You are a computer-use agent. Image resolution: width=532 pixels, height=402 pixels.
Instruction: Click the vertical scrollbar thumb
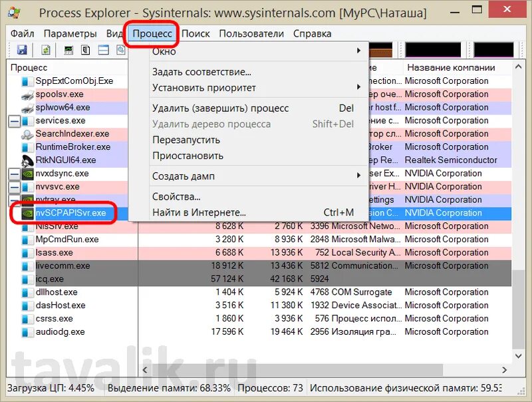[x=518, y=309]
